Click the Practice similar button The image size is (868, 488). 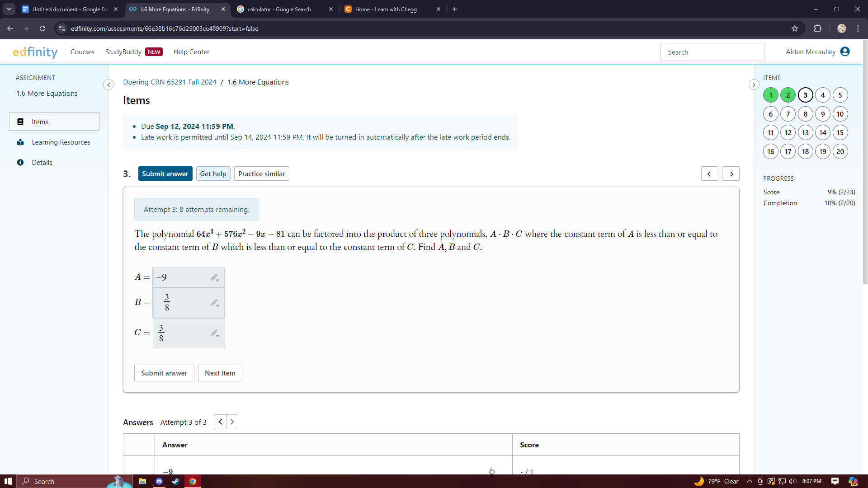coord(262,174)
